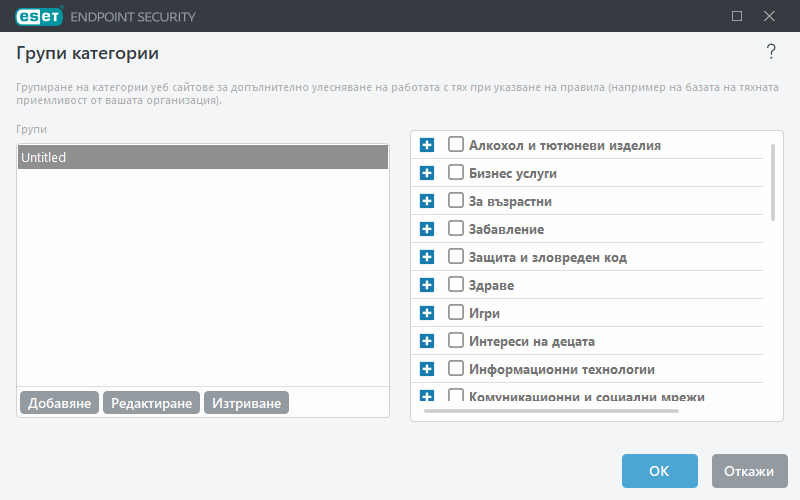Click plus icon beside Интереси на децата
Image resolution: width=800 pixels, height=500 pixels.
click(427, 341)
